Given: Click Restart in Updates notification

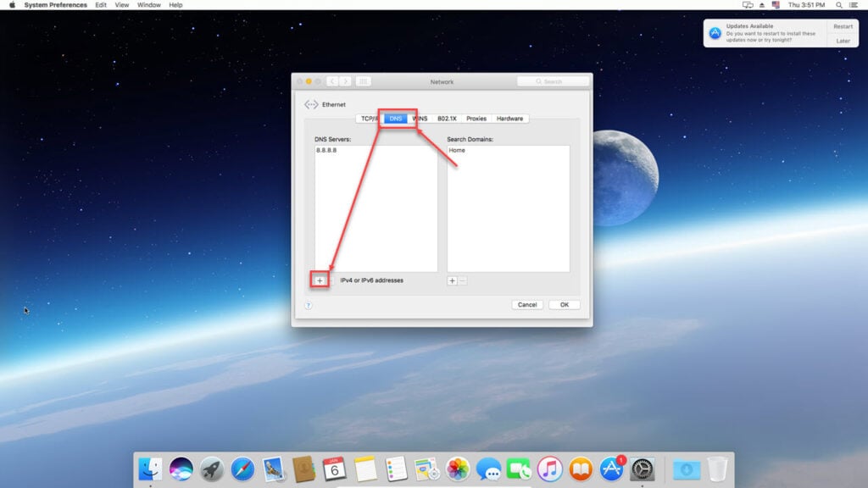Looking at the screenshot, I should coord(843,26).
